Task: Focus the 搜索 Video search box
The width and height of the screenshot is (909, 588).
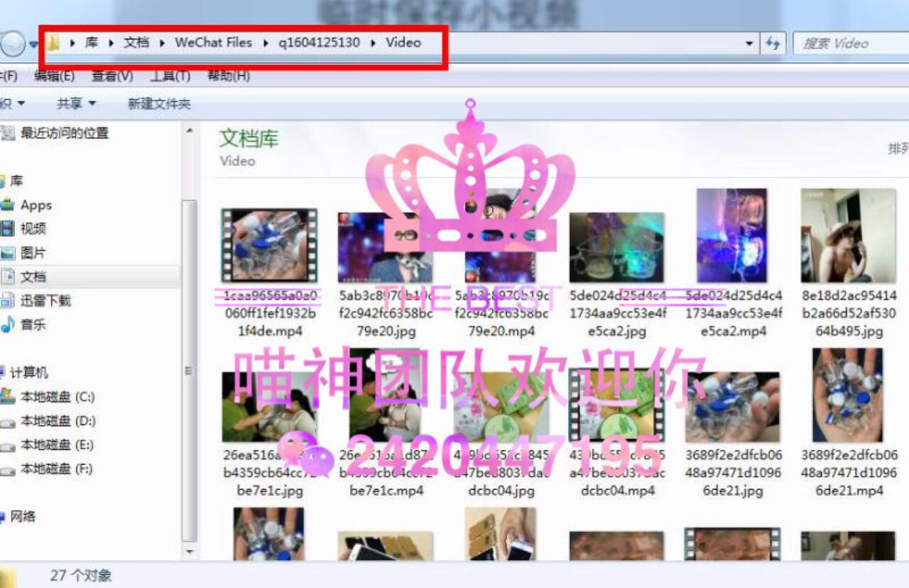Action: pyautogui.click(x=851, y=44)
